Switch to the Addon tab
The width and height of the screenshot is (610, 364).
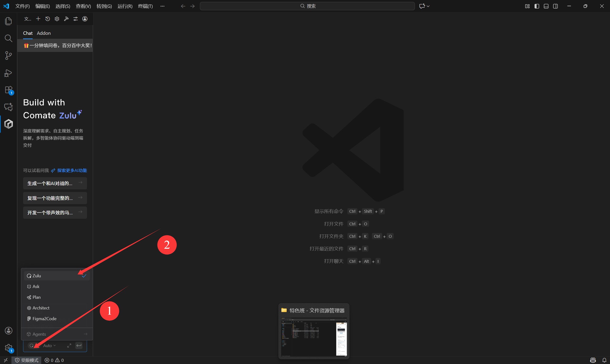tap(44, 33)
